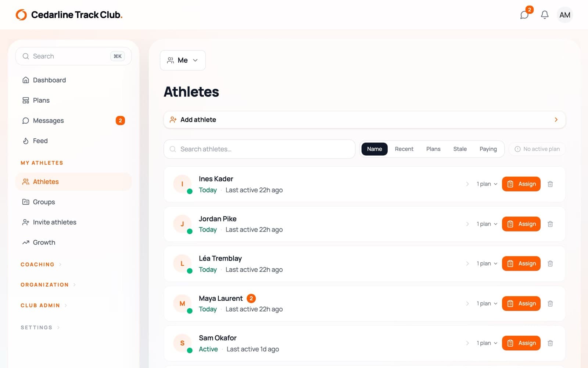
Task: Assign a plan to Maya Laurent
Action: pyautogui.click(x=521, y=304)
